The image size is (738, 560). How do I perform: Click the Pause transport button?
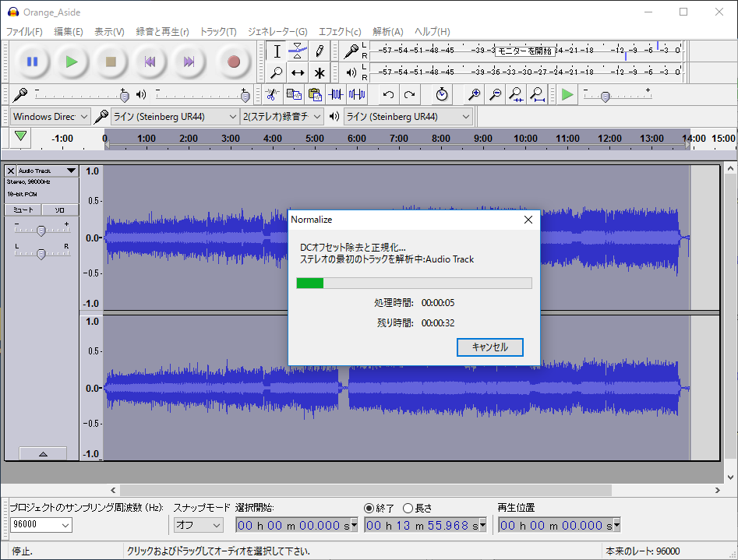(32, 62)
